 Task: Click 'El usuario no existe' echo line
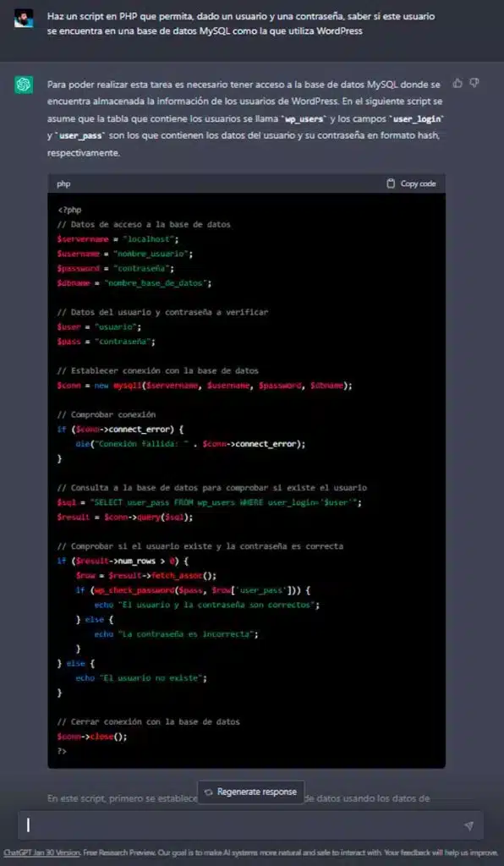140,677
